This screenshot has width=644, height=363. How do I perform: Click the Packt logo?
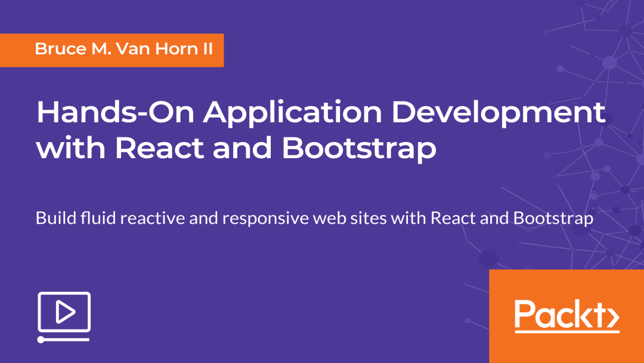567,316
